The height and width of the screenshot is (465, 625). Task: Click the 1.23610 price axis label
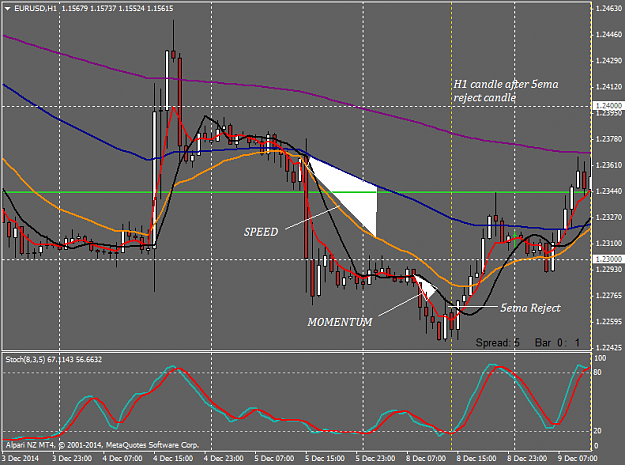pyautogui.click(x=608, y=165)
